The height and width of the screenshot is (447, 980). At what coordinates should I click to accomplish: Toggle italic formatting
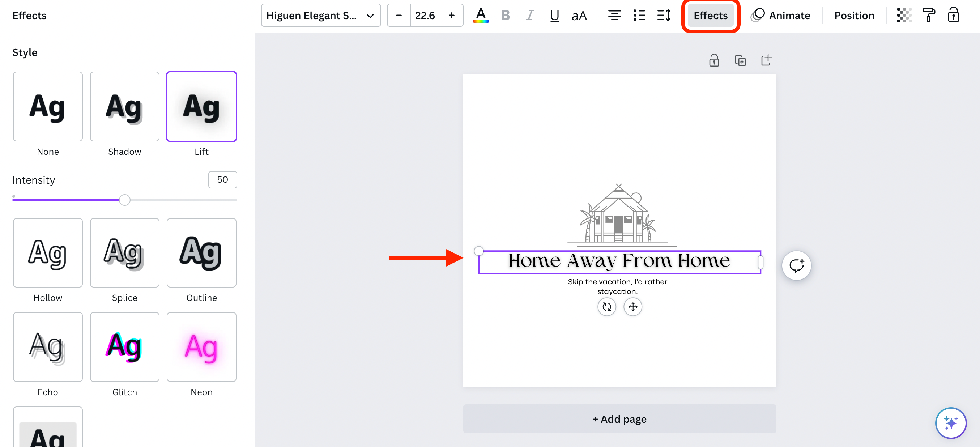click(529, 15)
